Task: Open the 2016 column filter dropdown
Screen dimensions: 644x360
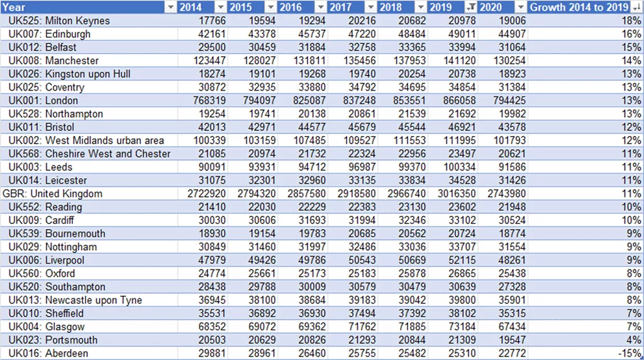Action: (x=321, y=8)
